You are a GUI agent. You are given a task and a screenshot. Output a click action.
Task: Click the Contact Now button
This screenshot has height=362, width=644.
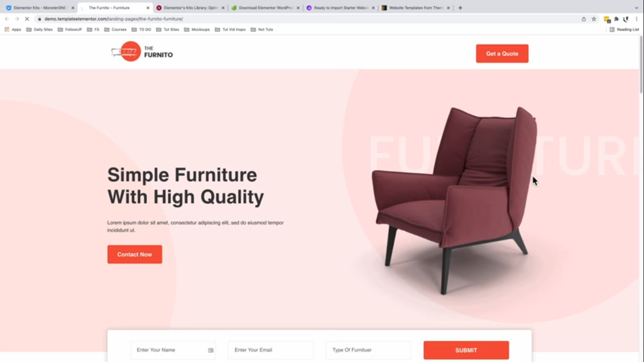[135, 255]
